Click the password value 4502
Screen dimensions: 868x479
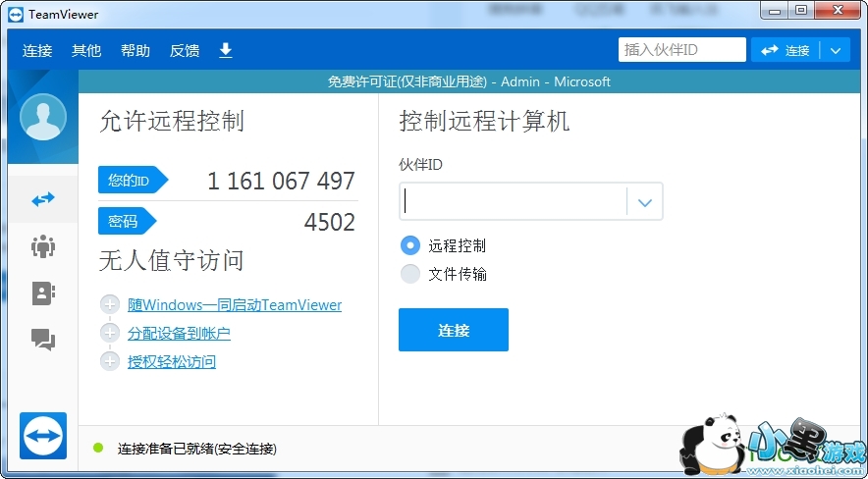click(329, 223)
